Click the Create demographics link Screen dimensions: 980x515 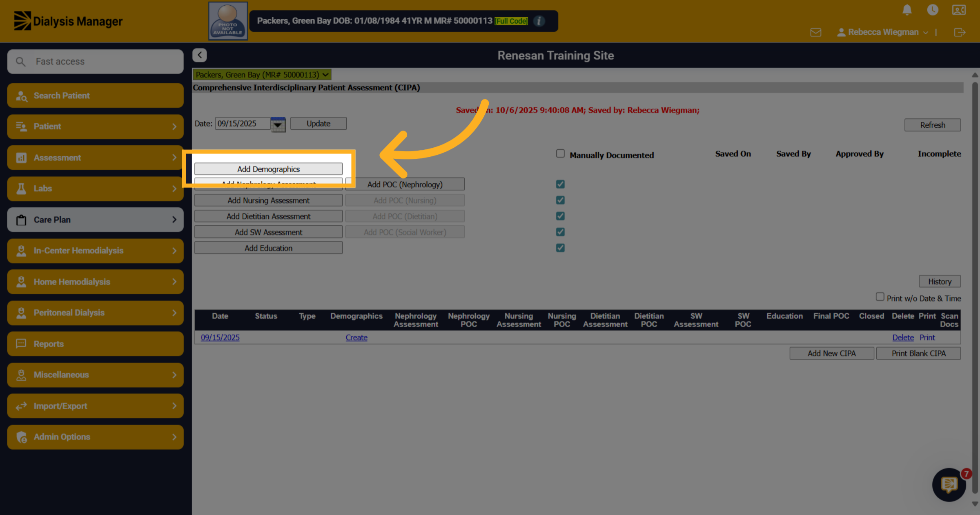356,337
